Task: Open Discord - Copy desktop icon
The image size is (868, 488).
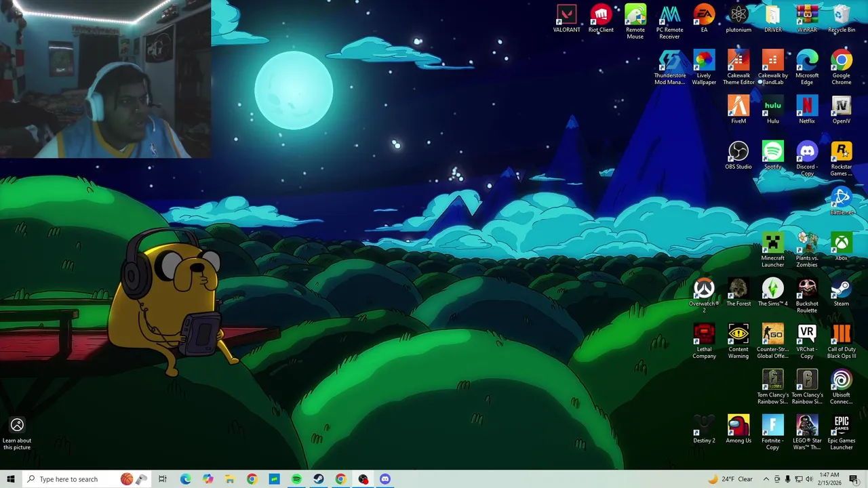Action: pyautogui.click(x=807, y=159)
